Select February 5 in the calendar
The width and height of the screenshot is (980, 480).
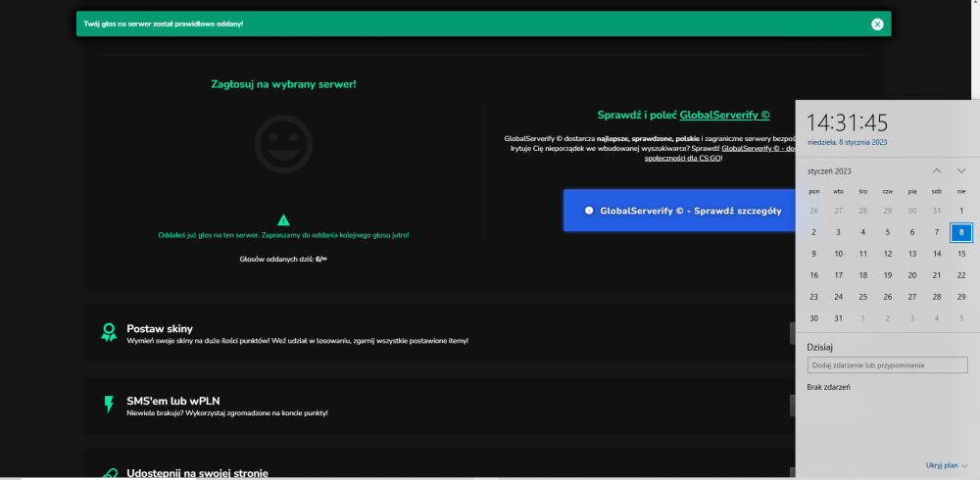coord(961,318)
